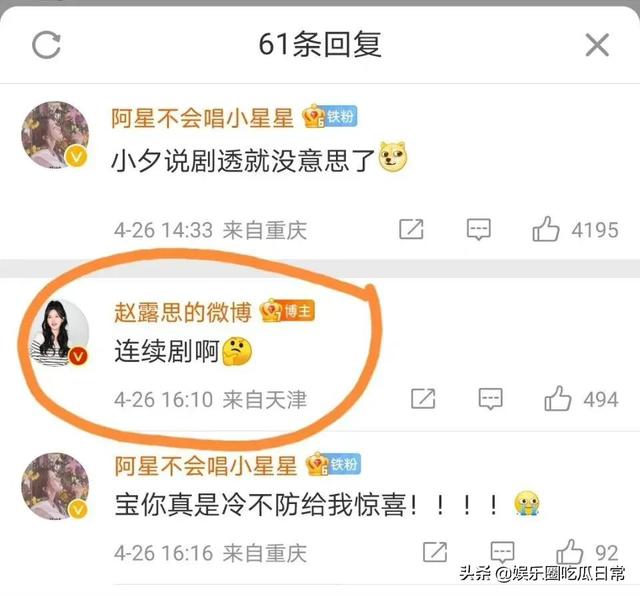The height and width of the screenshot is (596, 640).
Task: Reply to the 连续剧啊 comment
Action: pos(491,399)
